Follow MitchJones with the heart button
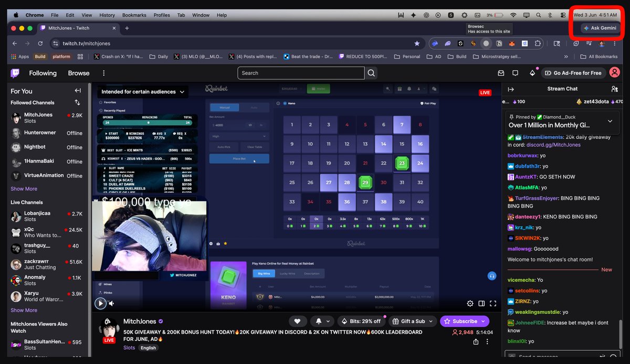The width and height of the screenshot is (630, 364). tap(297, 321)
